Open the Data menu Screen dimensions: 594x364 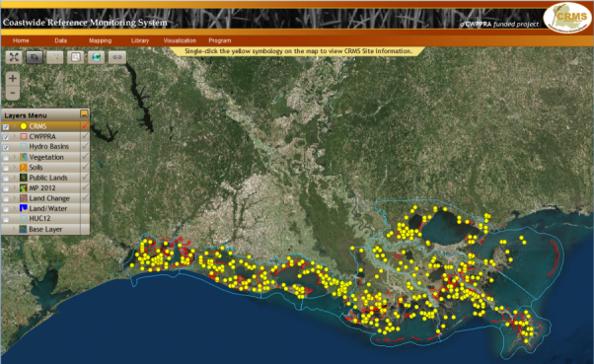[x=60, y=40]
